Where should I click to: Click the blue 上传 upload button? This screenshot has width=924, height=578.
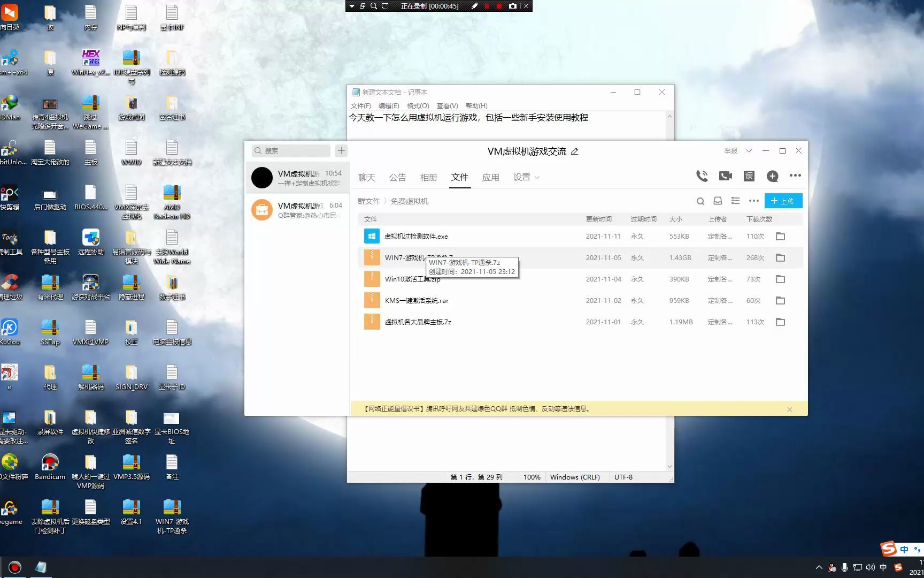tap(783, 201)
